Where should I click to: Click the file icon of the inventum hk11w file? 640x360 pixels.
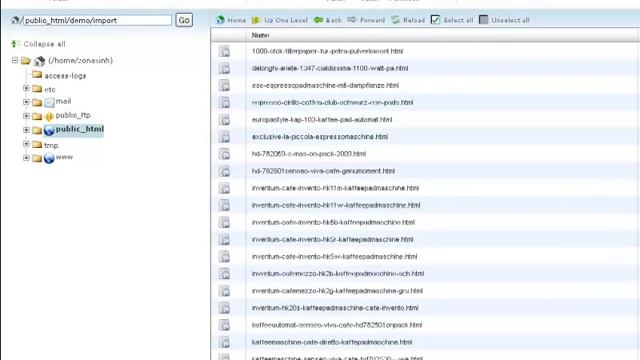(224, 205)
